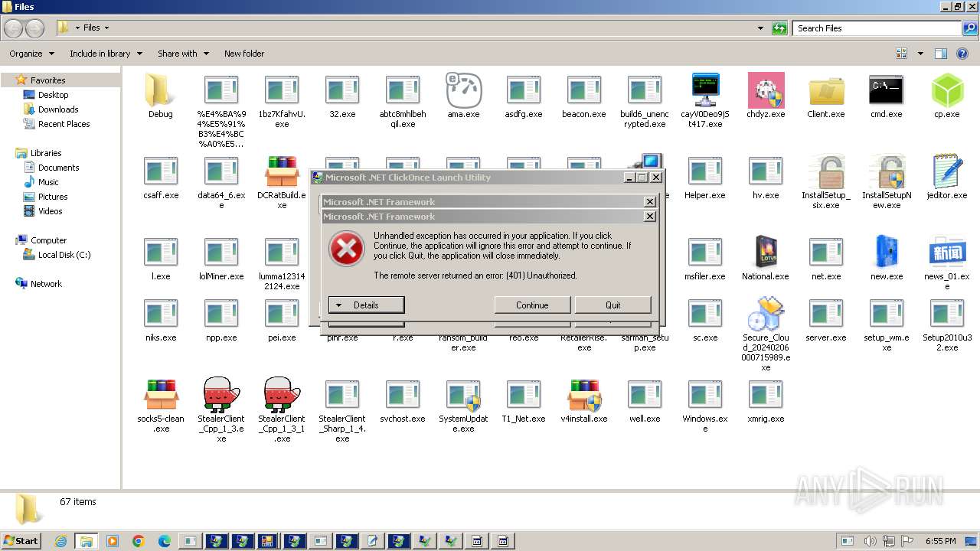Screen dimensions: 980x551
Task: Select the lolMiner.exe file icon
Action: tap(221, 253)
